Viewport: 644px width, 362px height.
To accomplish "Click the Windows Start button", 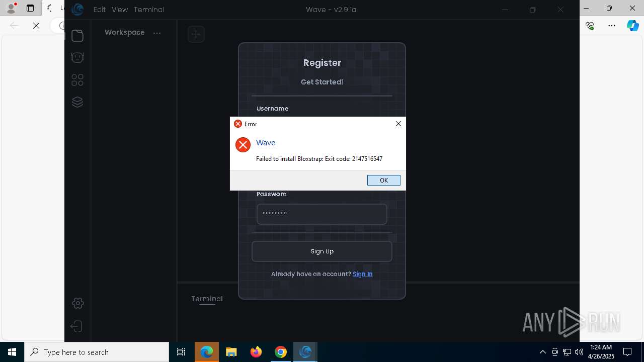I will click(x=12, y=352).
